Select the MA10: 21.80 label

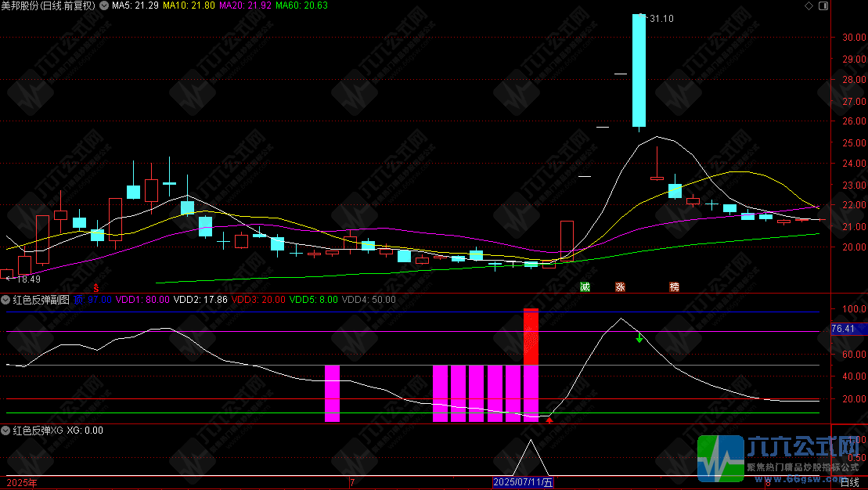pyautogui.click(x=189, y=5)
